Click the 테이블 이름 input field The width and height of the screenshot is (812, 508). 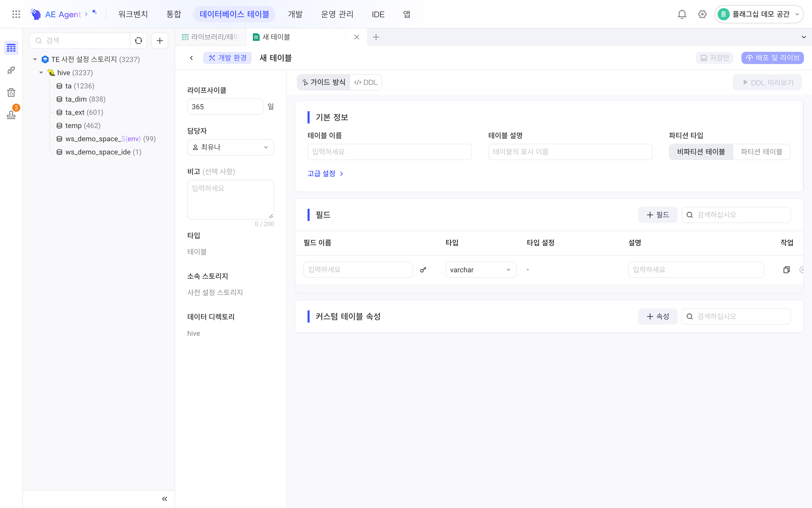389,152
